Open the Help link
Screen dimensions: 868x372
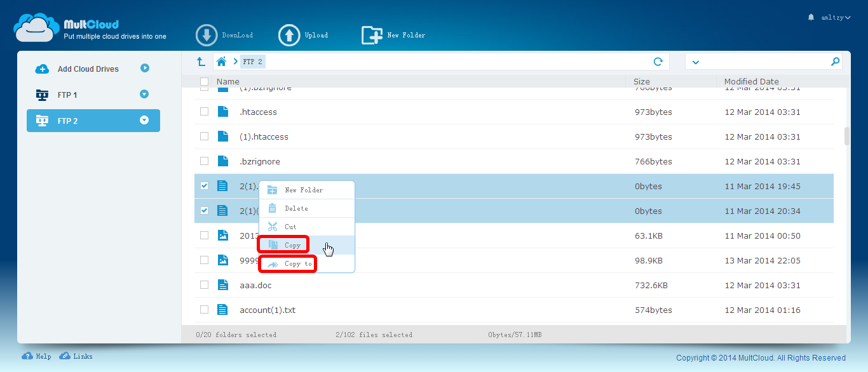click(43, 357)
